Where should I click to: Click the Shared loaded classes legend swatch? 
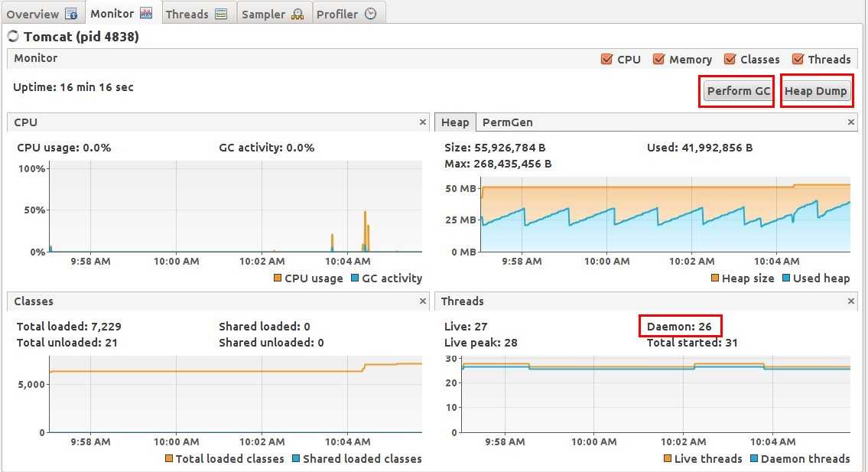point(296,459)
